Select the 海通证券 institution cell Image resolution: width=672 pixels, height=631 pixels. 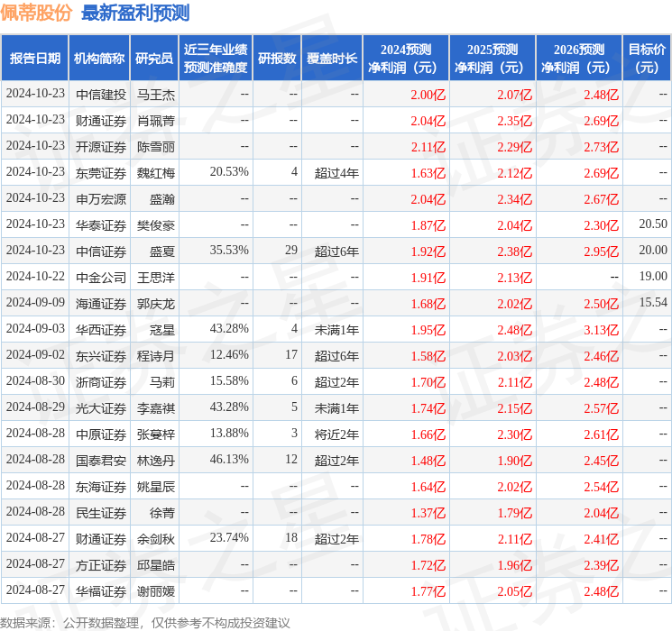click(x=101, y=304)
